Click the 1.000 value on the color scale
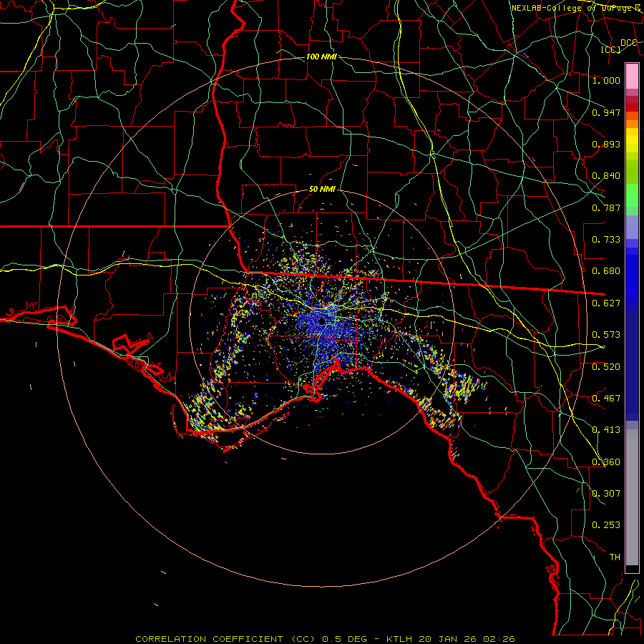This screenshot has width=644, height=644. click(606, 80)
